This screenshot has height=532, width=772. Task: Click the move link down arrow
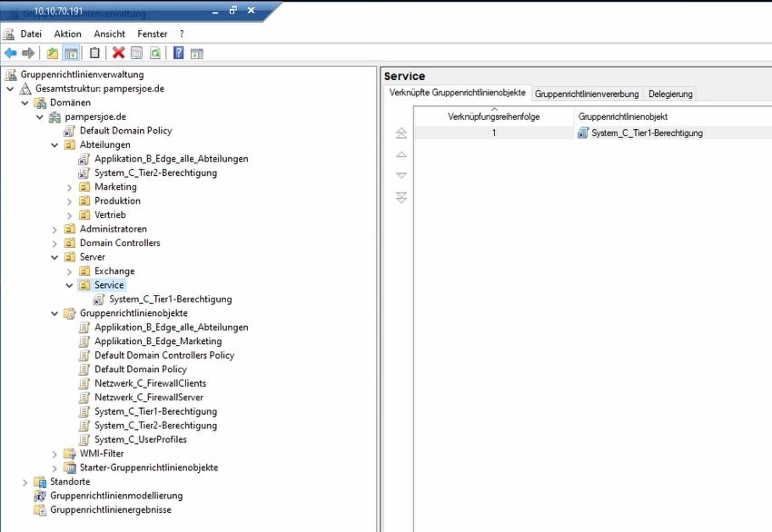click(x=401, y=175)
